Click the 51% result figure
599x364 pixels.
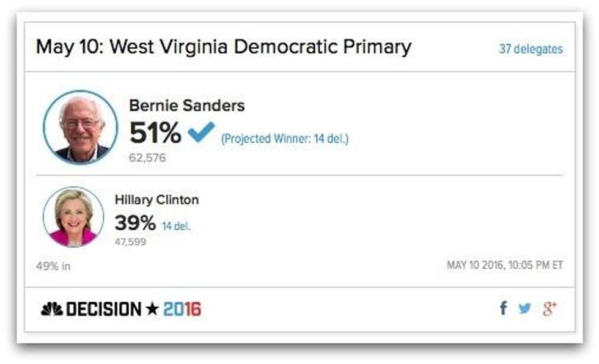pos(155,132)
